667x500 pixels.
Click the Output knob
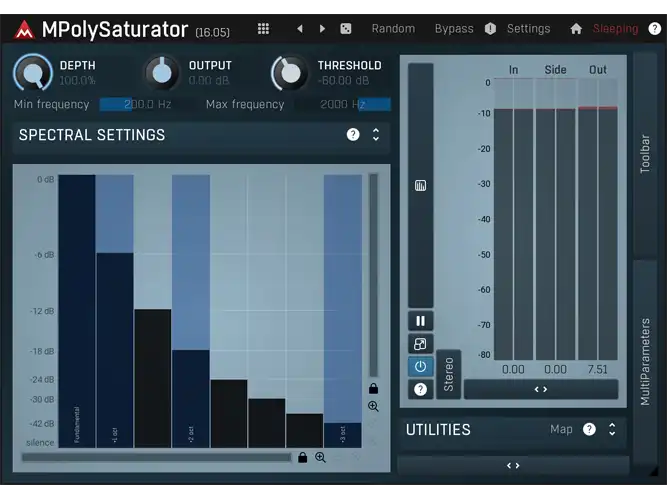pyautogui.click(x=162, y=73)
